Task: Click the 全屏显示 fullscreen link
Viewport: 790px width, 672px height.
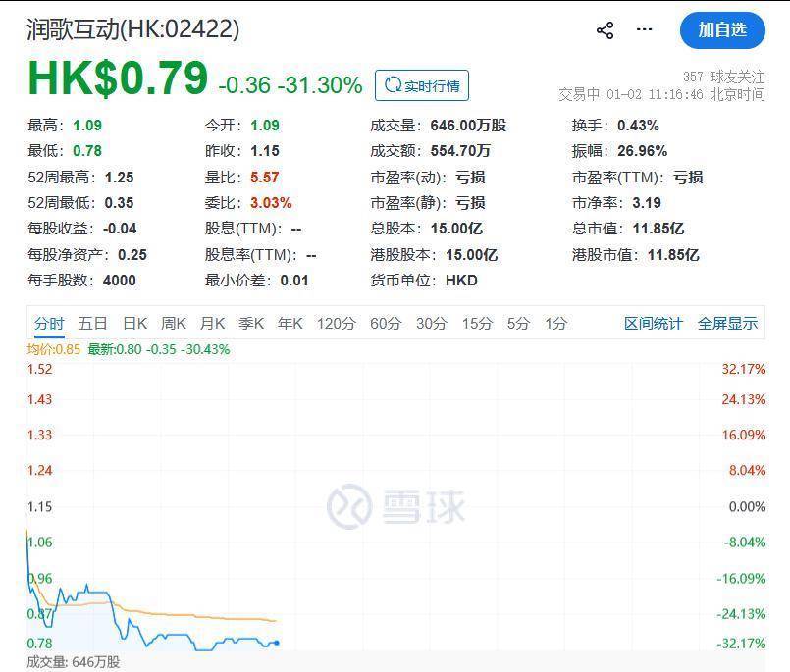Action: 727,324
